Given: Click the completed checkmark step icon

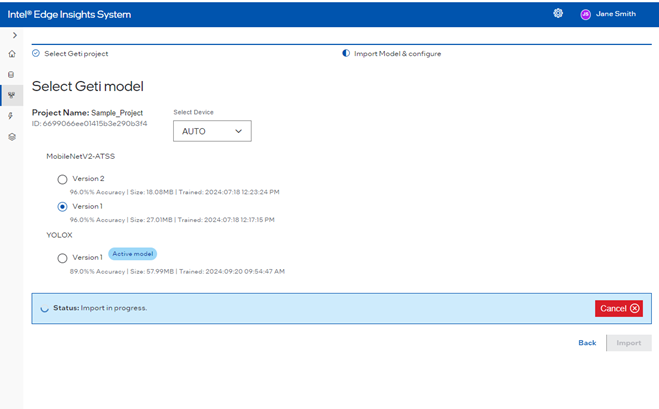Looking at the screenshot, I should point(36,53).
